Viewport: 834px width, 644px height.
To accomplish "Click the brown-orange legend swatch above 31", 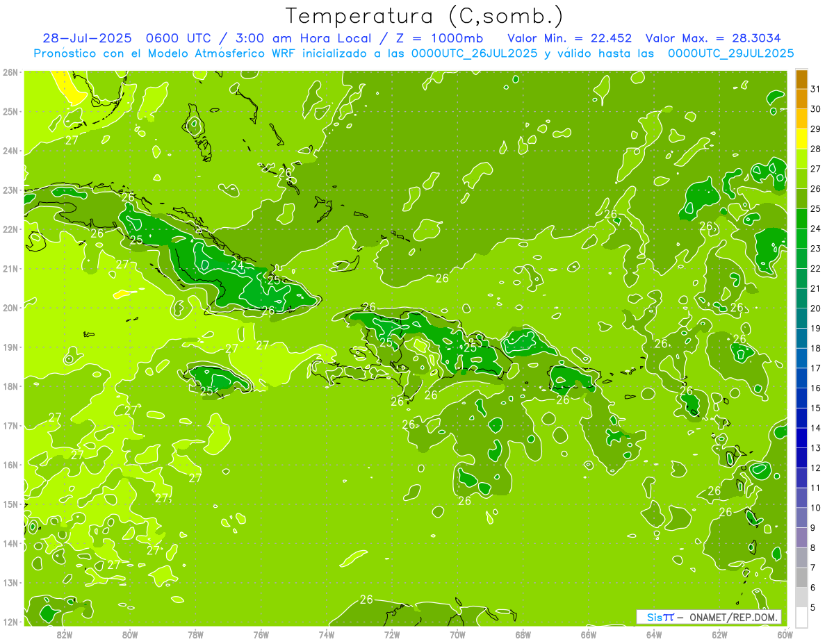I will 801,80.
